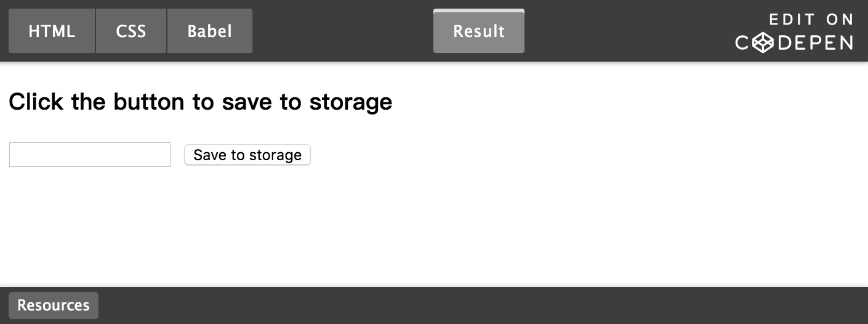Click the word 'storage' ending the heading
The width and height of the screenshot is (868, 324).
pyautogui.click(x=351, y=102)
